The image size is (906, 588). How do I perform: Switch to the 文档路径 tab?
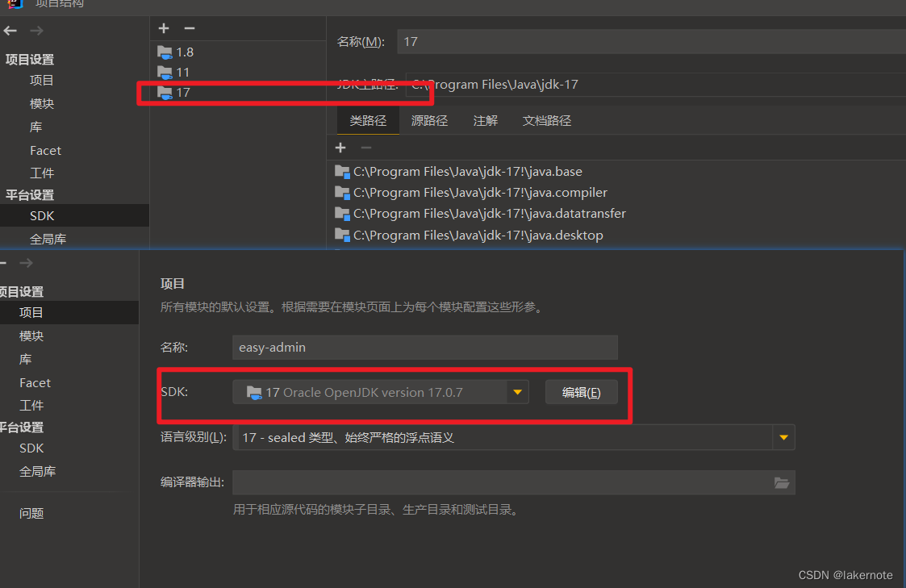(x=547, y=120)
